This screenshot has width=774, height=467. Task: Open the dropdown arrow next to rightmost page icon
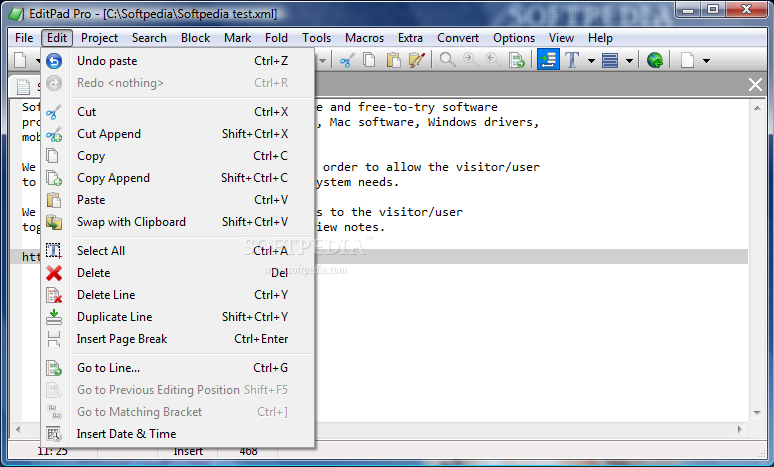tap(706, 61)
